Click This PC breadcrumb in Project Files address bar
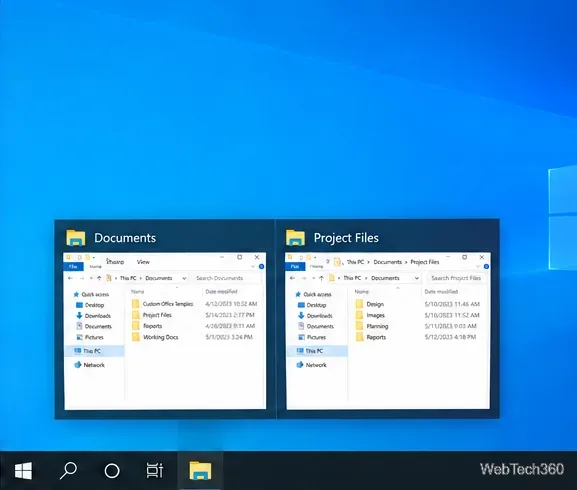This screenshot has width=577, height=490. click(352, 278)
